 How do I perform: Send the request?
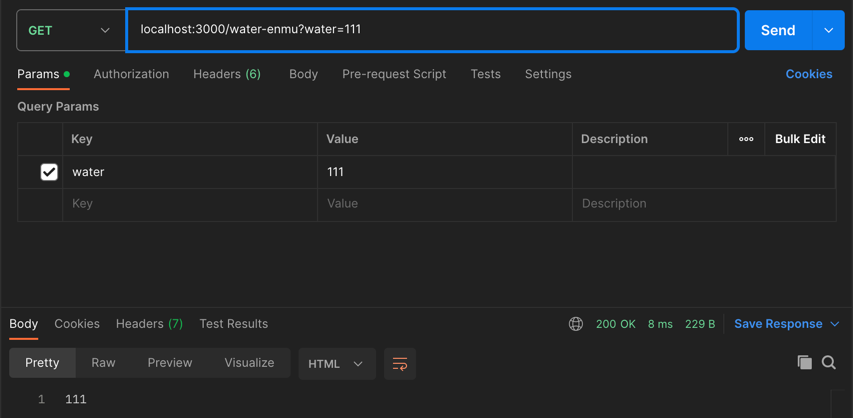coord(778,30)
